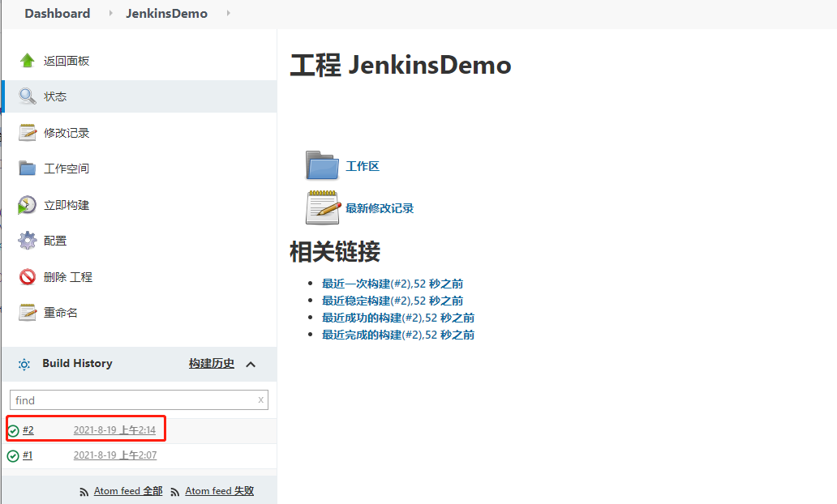Image resolution: width=837 pixels, height=504 pixels.
Task: Click the gear icon beside 配置
Action: pyautogui.click(x=28, y=241)
